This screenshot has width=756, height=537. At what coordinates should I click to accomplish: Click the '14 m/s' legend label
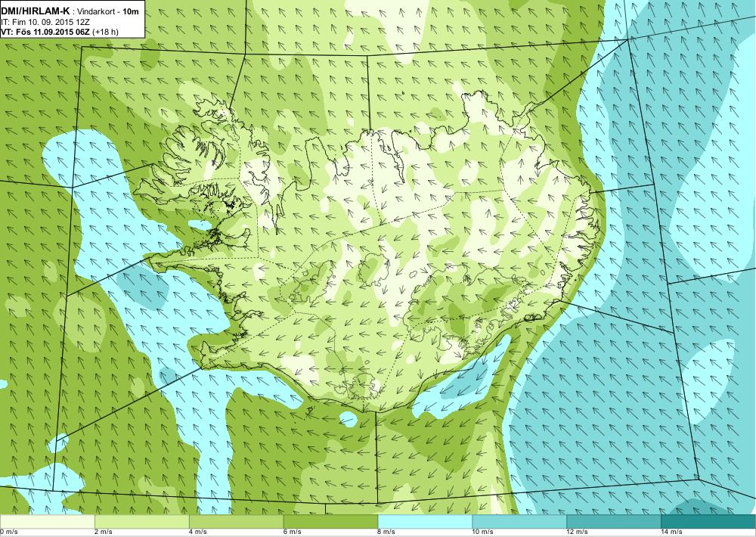(x=672, y=532)
